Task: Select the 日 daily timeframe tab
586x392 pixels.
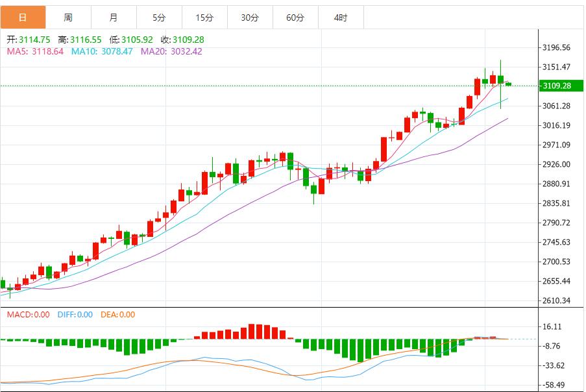Action: point(23,17)
